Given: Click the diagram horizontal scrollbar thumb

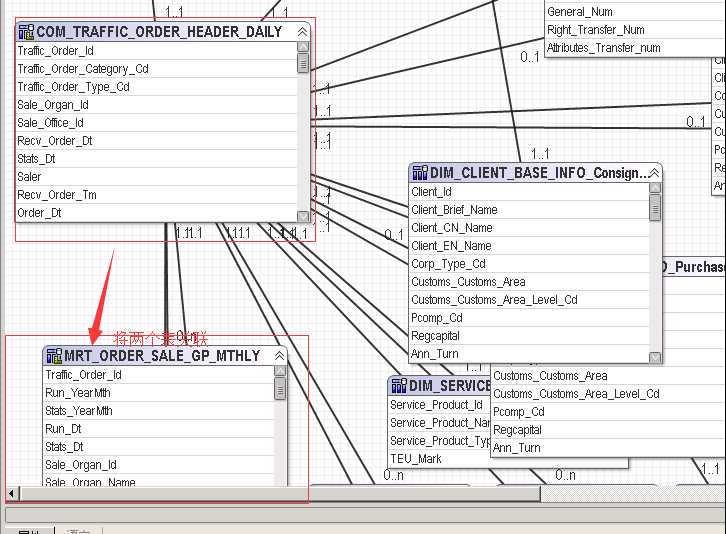Looking at the screenshot, I should (279, 494).
